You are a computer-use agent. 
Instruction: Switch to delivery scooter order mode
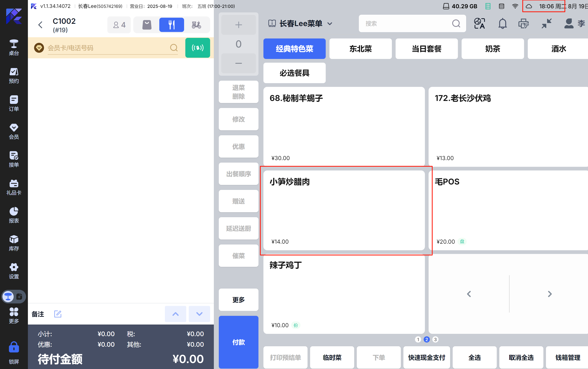coord(196,25)
